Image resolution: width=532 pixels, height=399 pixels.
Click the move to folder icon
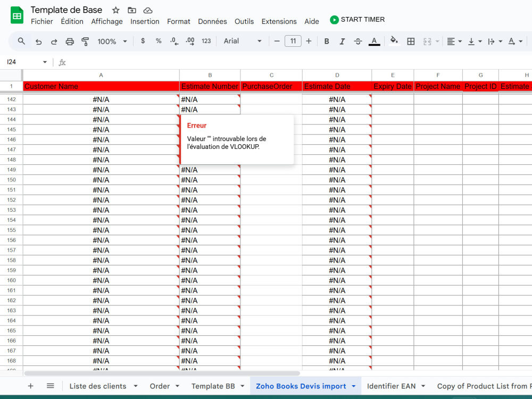click(x=131, y=10)
